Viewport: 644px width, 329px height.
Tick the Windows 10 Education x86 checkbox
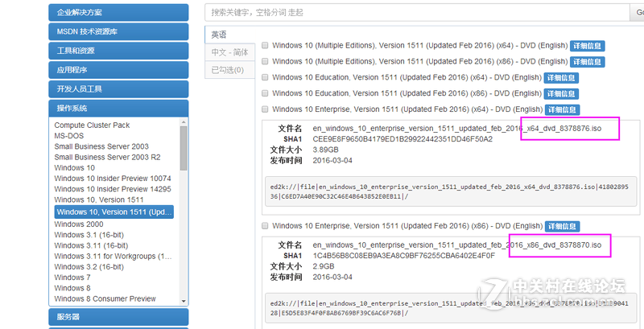[x=265, y=93]
